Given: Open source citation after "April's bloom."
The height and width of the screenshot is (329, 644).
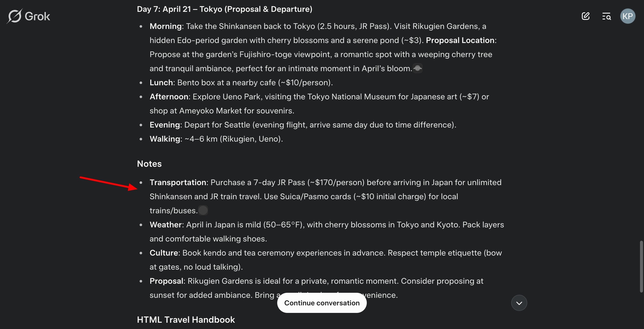Looking at the screenshot, I should [418, 68].
